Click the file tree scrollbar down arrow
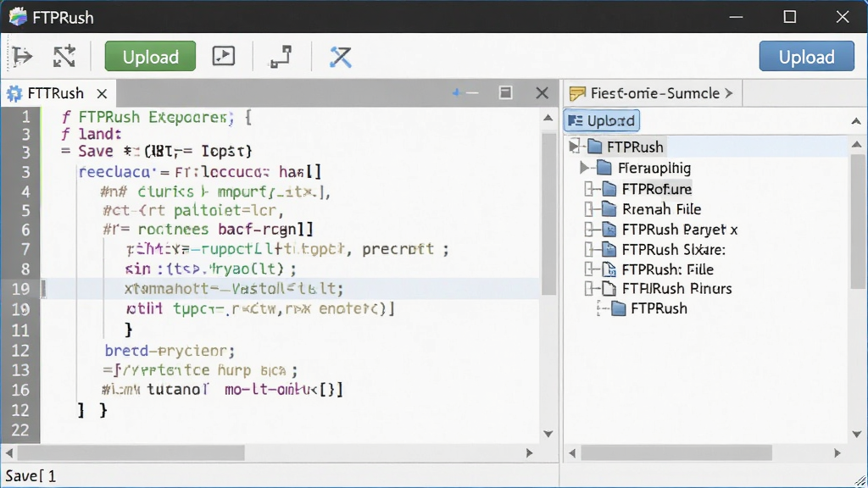 (856, 435)
